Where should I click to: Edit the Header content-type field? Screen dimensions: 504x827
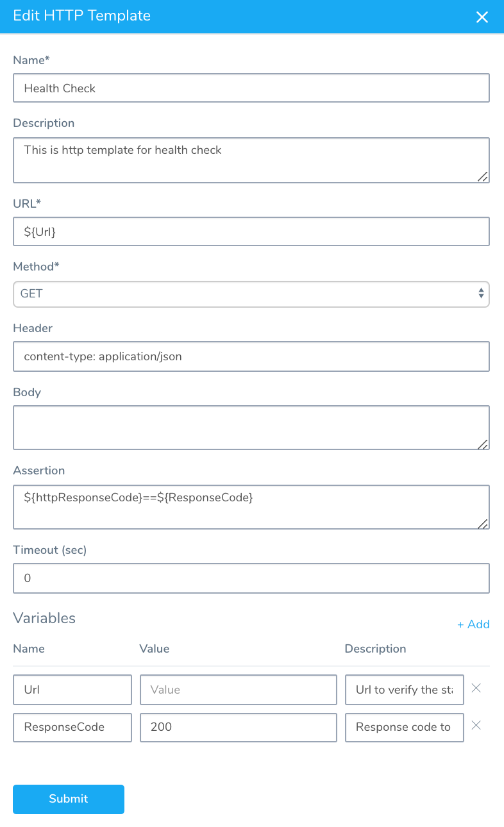(x=251, y=356)
